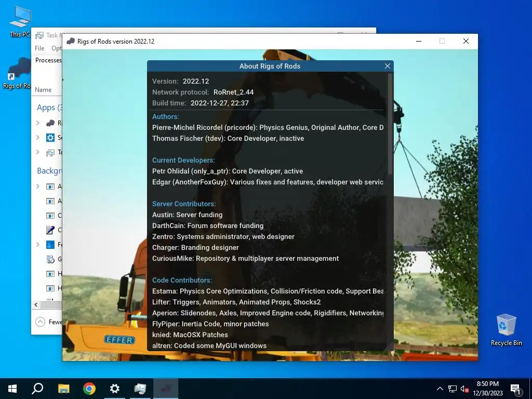Viewport: 532px width, 399px height.
Task: Open taskbar Search
Action: (37, 389)
